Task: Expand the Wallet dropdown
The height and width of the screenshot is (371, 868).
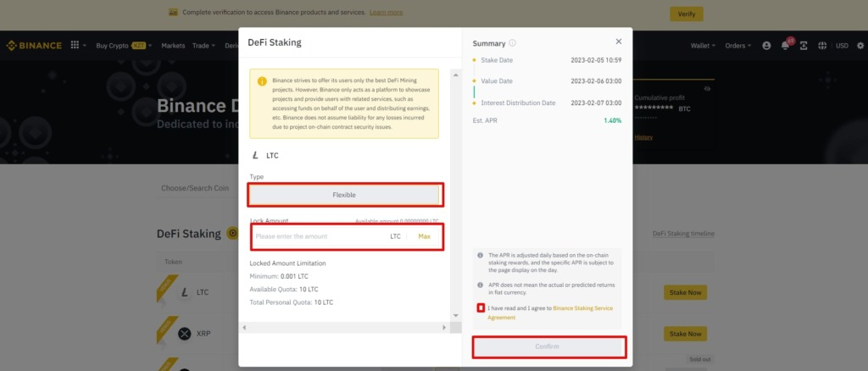Action: pyautogui.click(x=703, y=46)
